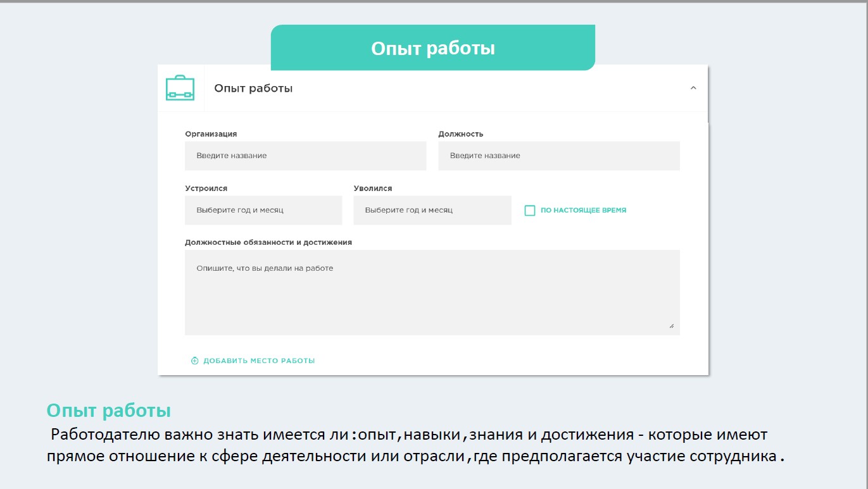Check the ПО НАСТОЯЩЕЕ ВРЕМЯ checkbox
The image size is (868, 489).
pyautogui.click(x=530, y=211)
